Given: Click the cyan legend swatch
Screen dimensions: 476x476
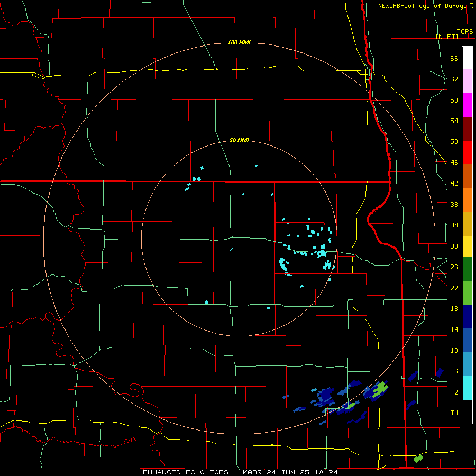Looking at the screenshot, I should coord(467,388).
